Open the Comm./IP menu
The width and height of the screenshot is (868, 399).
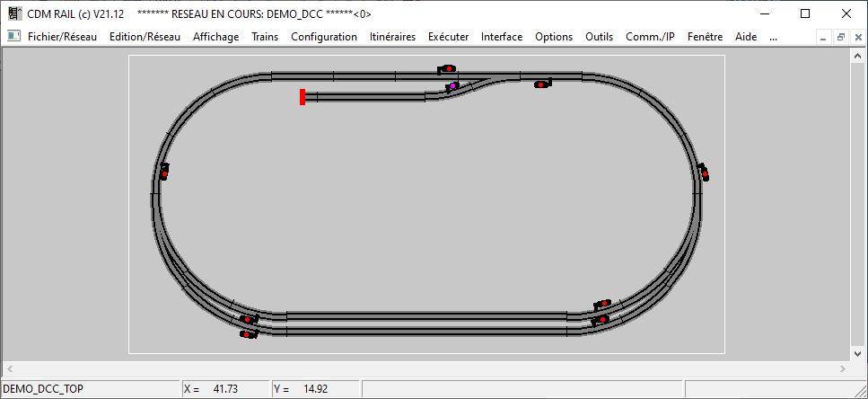tap(650, 37)
